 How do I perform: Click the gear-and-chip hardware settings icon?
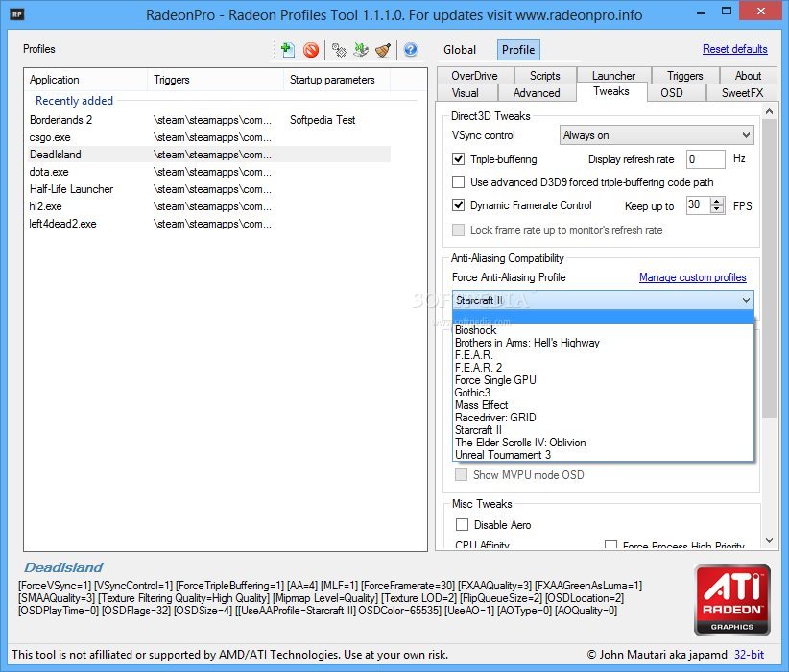[x=339, y=50]
